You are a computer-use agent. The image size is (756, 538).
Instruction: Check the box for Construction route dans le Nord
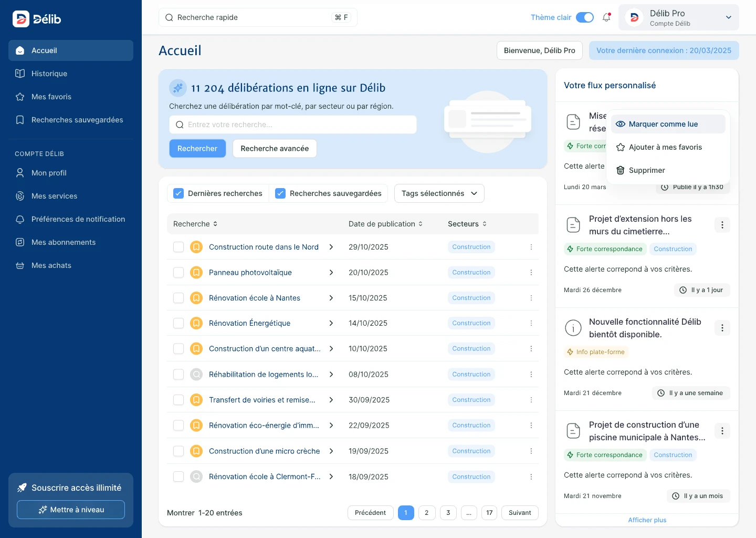click(178, 247)
